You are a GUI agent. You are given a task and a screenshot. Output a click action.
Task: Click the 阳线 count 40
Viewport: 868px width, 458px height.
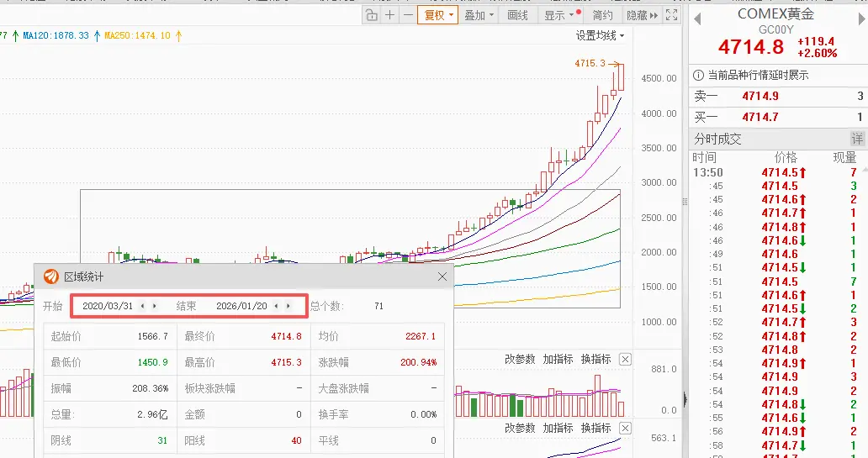tap(296, 441)
